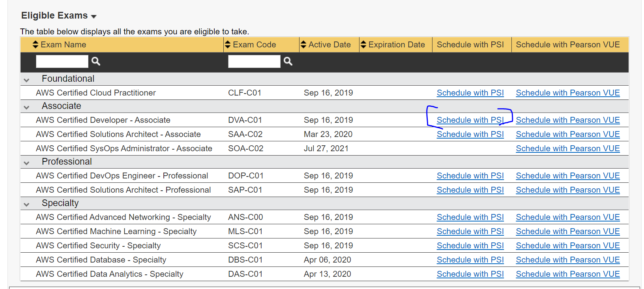Sort by Expiration Date column arrows
The width and height of the screenshot is (644, 289).
point(363,45)
